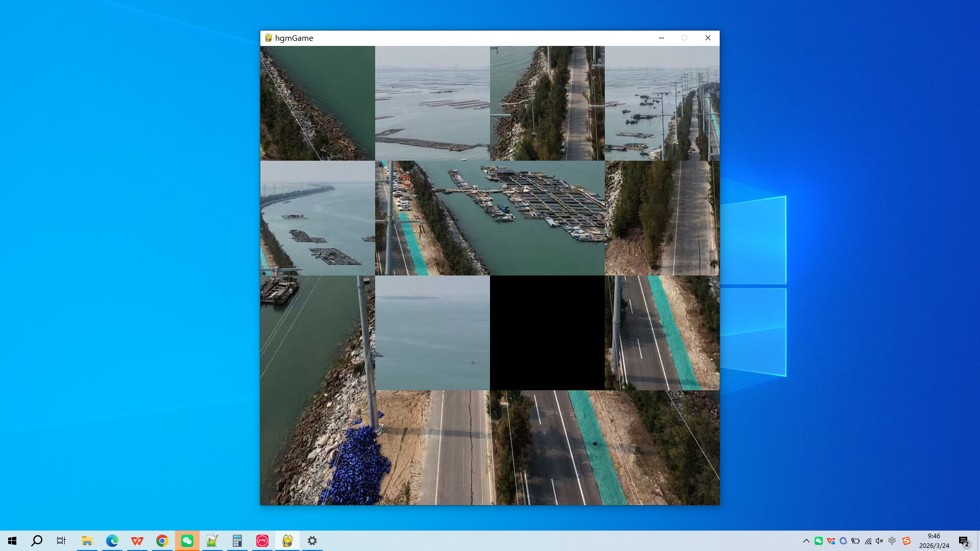Open the Windows Start menu

coord(12,541)
